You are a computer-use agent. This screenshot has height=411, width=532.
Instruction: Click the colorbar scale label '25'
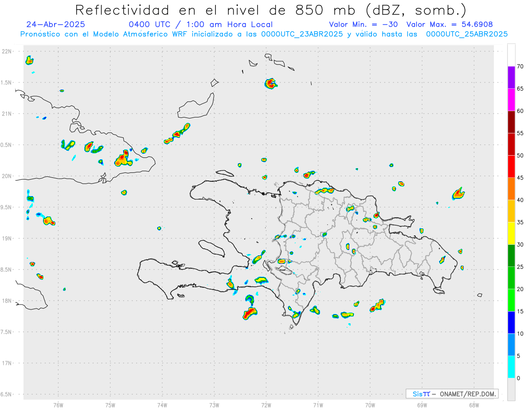pos(521,267)
